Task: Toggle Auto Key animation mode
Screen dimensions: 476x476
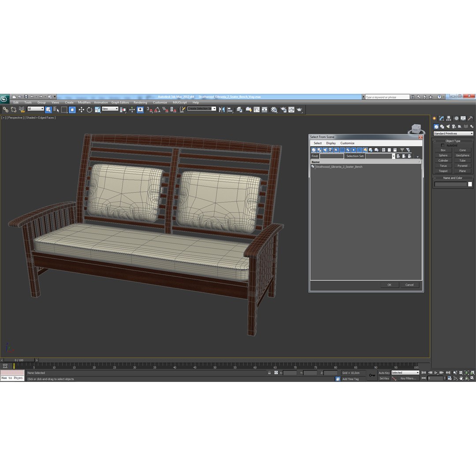Action: 384,373
